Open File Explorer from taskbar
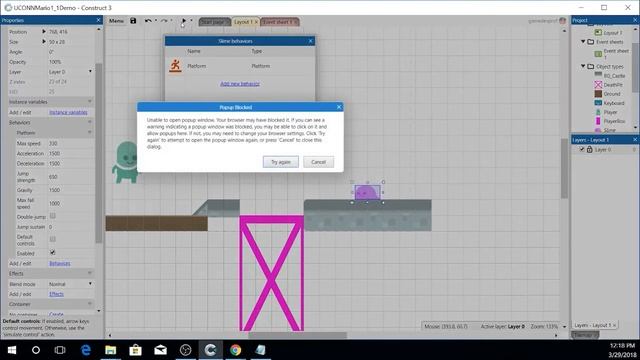 point(111,350)
